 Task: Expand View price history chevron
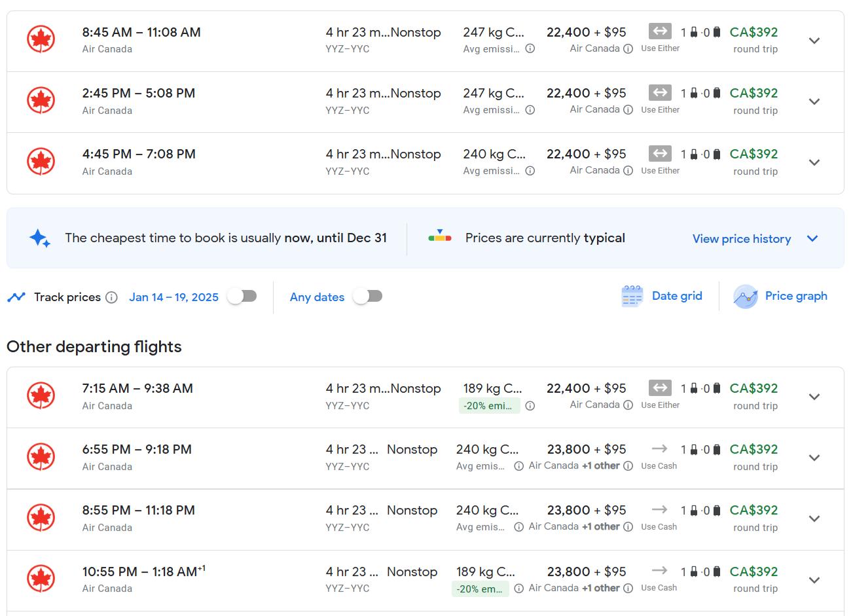coord(812,239)
